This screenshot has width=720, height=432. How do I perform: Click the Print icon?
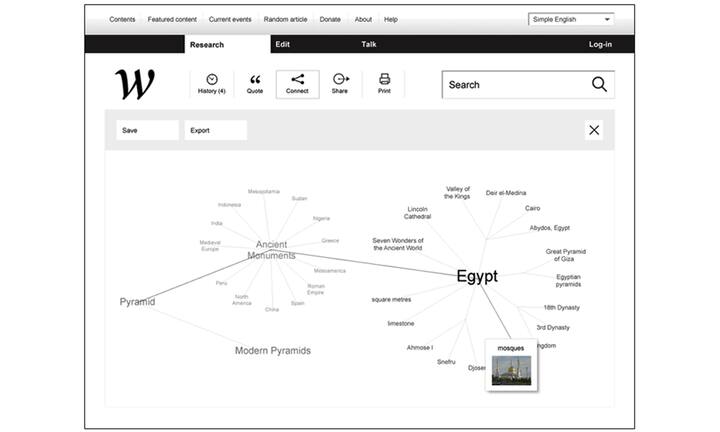pos(384,80)
